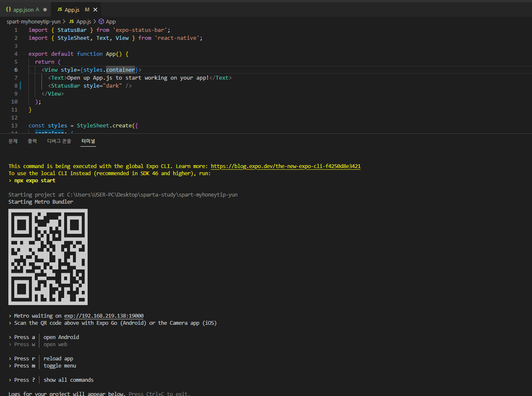This screenshot has width=532, height=396.
Task: Select line number 6 in the gutter
Action: coord(16,70)
